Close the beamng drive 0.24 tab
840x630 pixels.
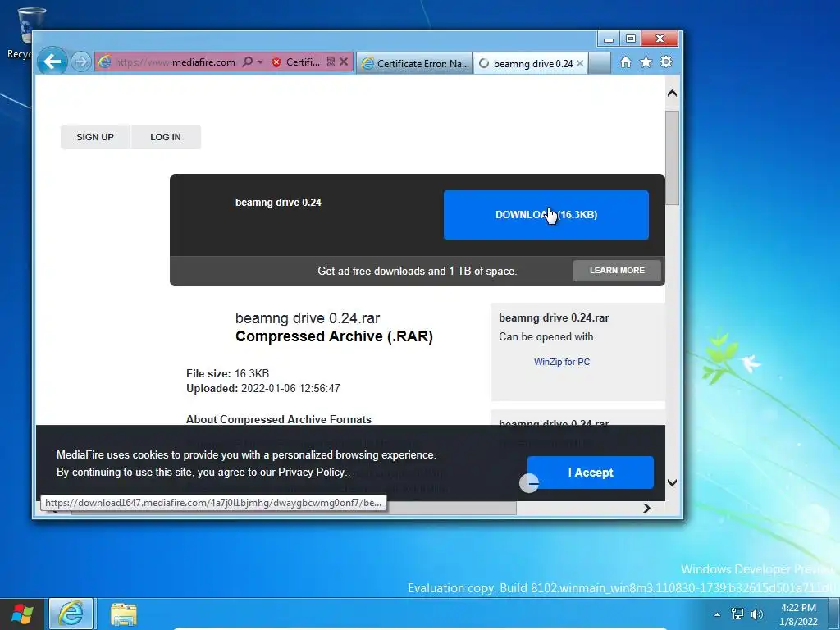[x=580, y=63]
